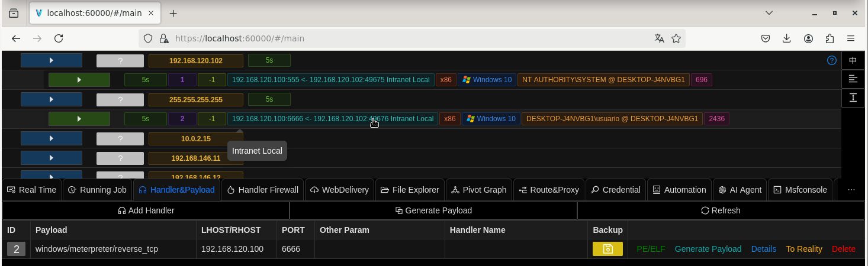Select host IP 255.255.255.255

pyautogui.click(x=196, y=99)
